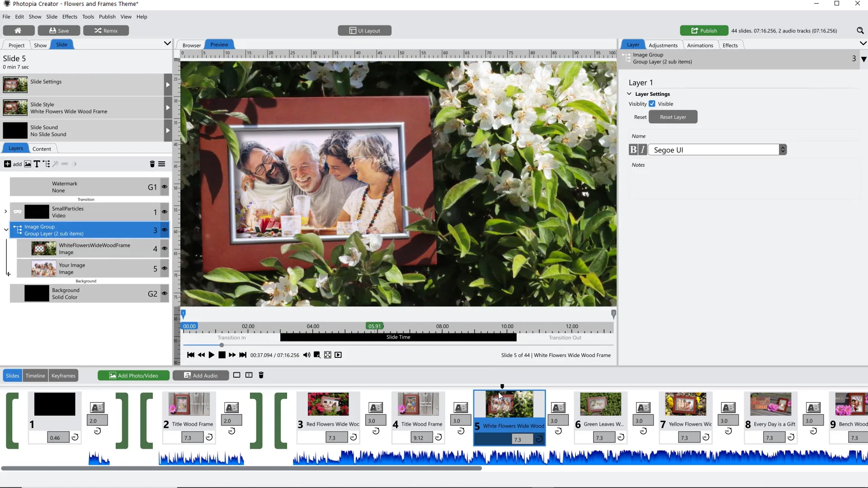Switch to the Adjustments tab
The height and width of the screenshot is (488, 868).
pos(663,45)
